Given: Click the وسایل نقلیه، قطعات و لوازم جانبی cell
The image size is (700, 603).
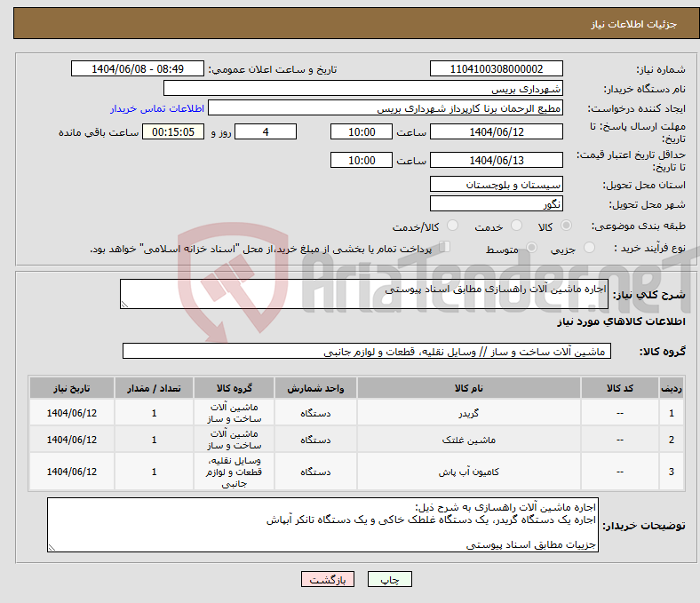Looking at the screenshot, I should pyautogui.click(x=234, y=472).
